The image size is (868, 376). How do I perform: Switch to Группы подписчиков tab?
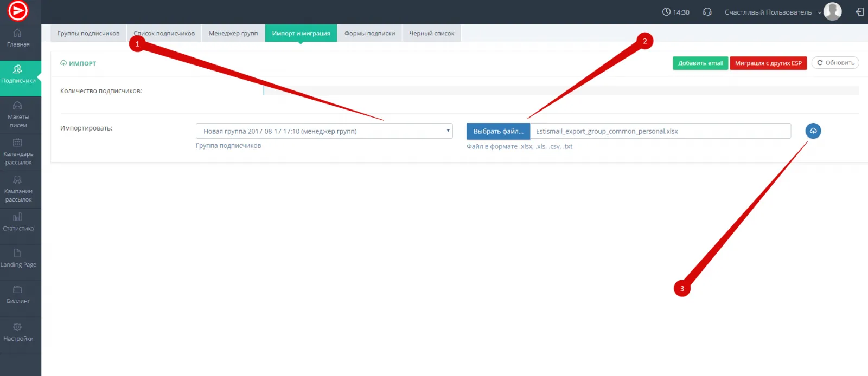click(88, 33)
